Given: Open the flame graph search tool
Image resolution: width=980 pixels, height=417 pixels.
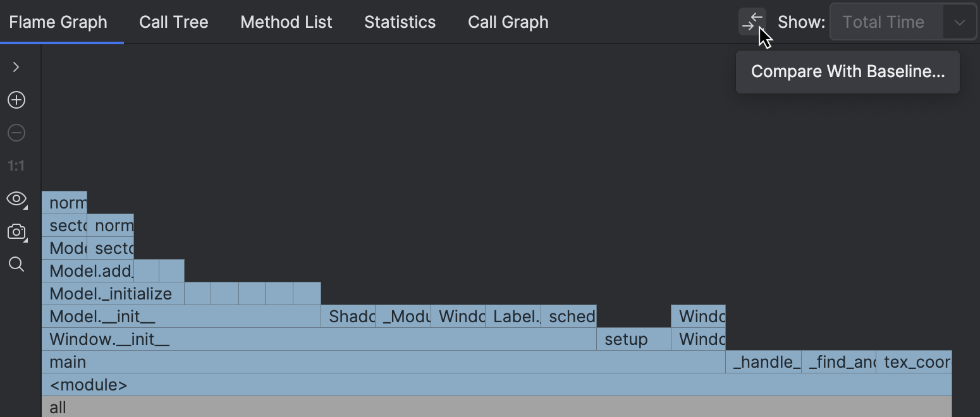Looking at the screenshot, I should pyautogui.click(x=16, y=264).
